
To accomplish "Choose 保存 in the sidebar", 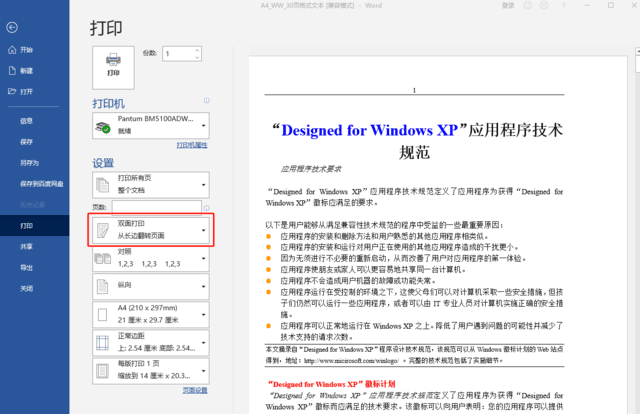I will point(27,142).
